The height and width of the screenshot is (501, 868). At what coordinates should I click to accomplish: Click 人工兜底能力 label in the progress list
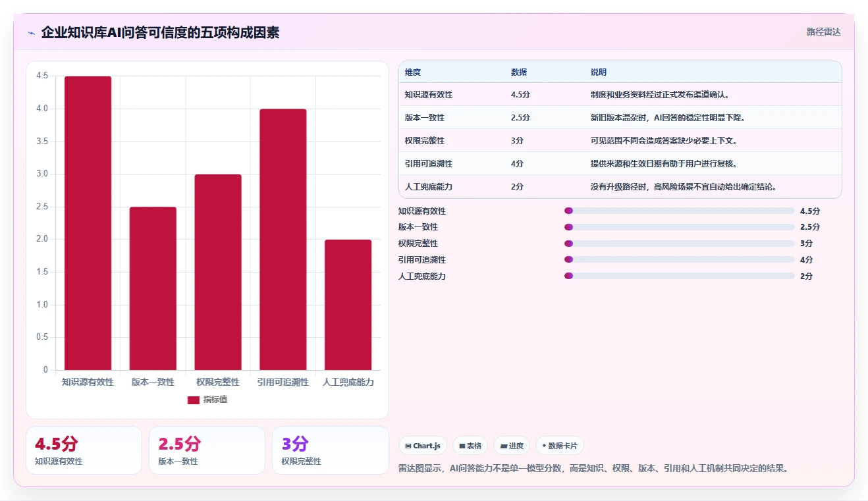[422, 277]
